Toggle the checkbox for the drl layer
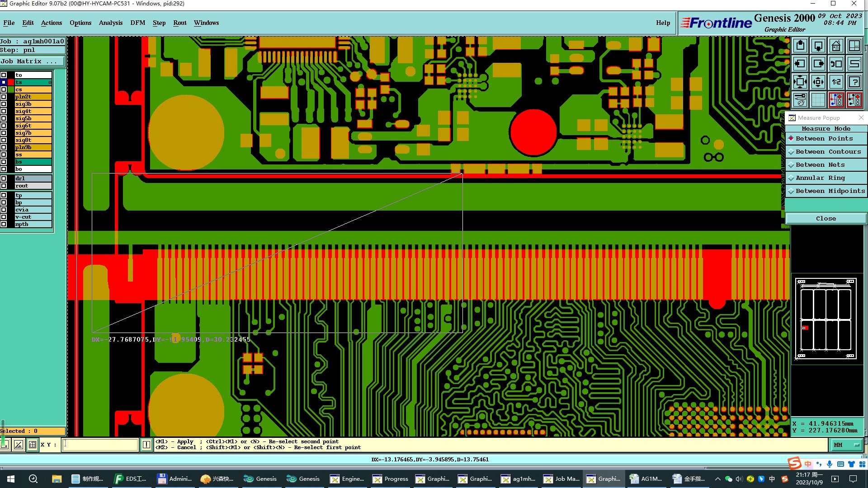The image size is (868, 488). pos(4,178)
